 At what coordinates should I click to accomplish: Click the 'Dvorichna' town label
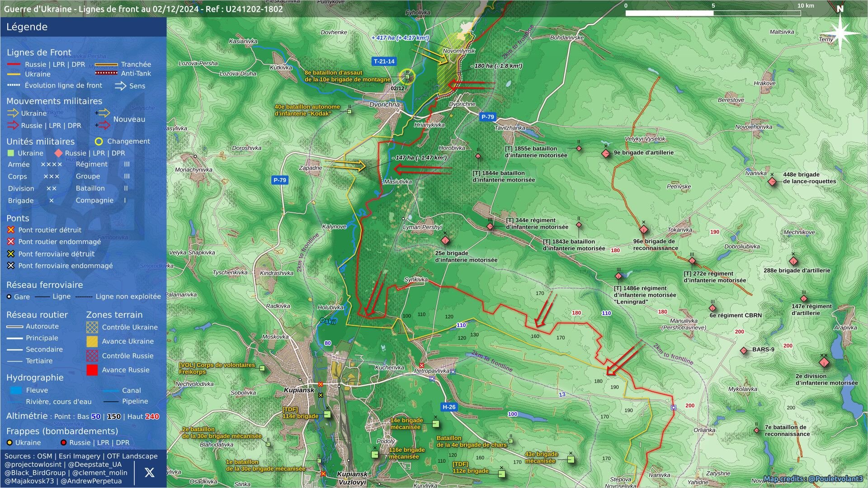point(384,104)
